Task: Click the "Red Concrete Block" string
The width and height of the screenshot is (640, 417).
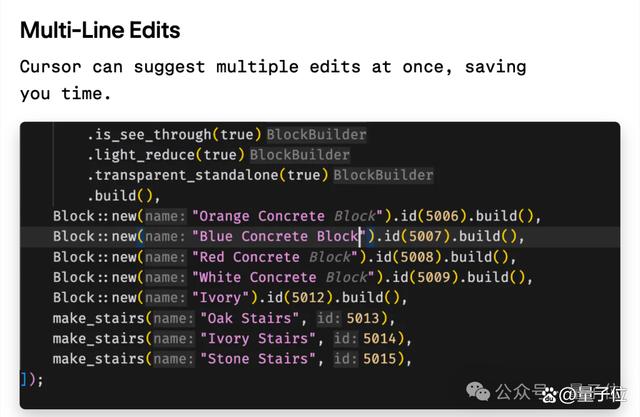Action: [x=273, y=257]
